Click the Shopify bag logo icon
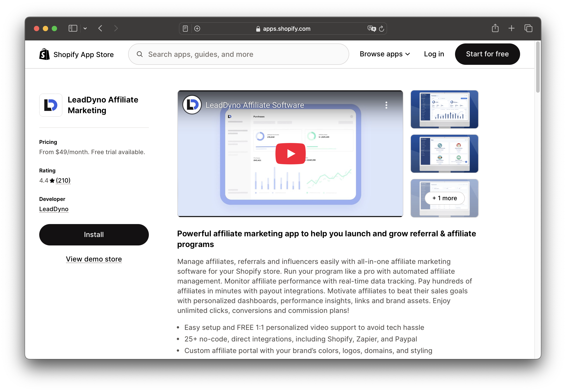 pyautogui.click(x=45, y=54)
